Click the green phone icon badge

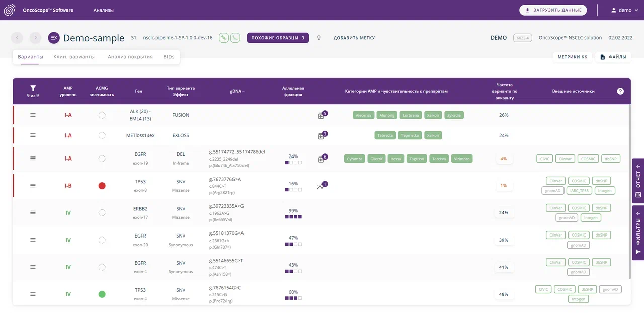235,38
